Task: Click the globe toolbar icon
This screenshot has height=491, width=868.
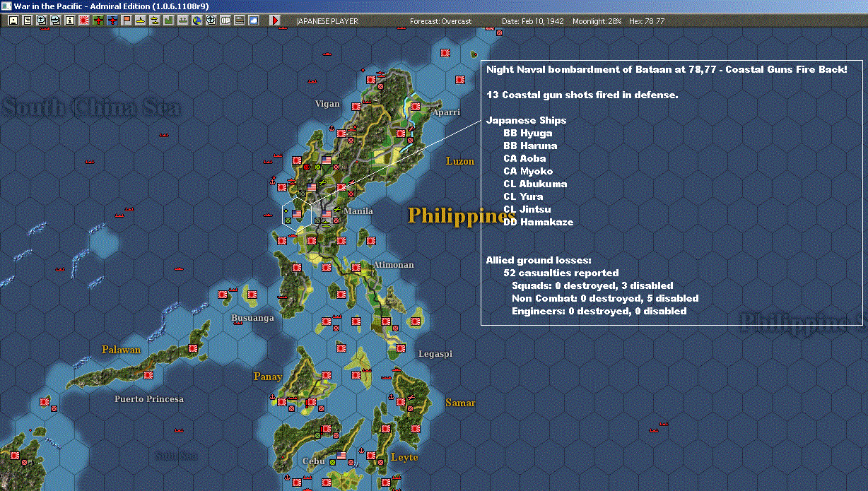Action: coord(197,20)
